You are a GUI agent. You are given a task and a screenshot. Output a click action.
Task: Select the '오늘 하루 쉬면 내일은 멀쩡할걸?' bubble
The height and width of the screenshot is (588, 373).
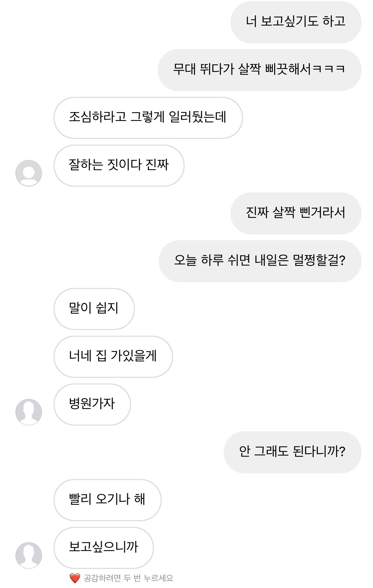260,261
